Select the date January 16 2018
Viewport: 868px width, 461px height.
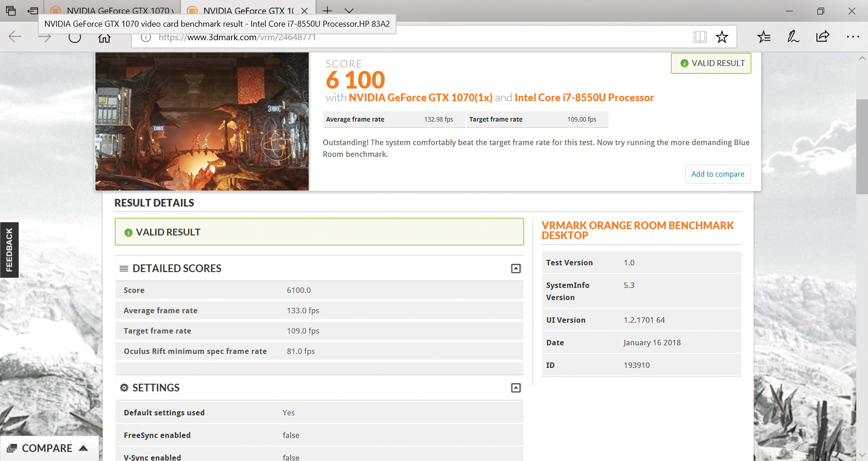coord(652,343)
